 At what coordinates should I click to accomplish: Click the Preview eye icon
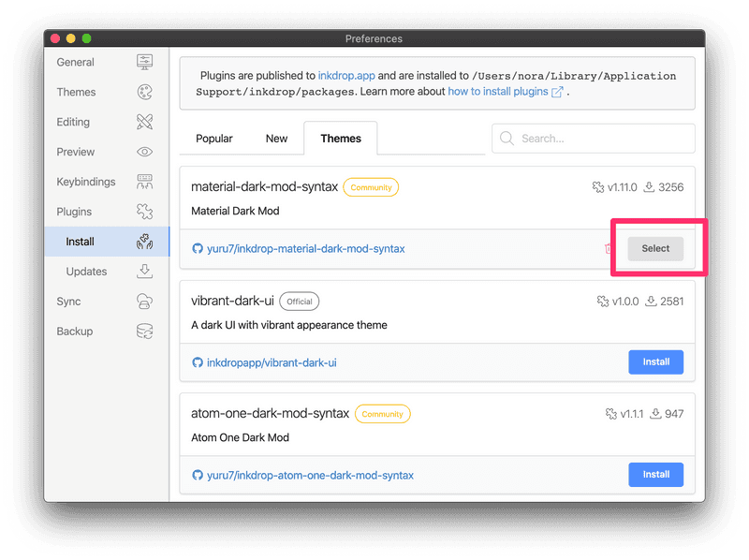[144, 152]
